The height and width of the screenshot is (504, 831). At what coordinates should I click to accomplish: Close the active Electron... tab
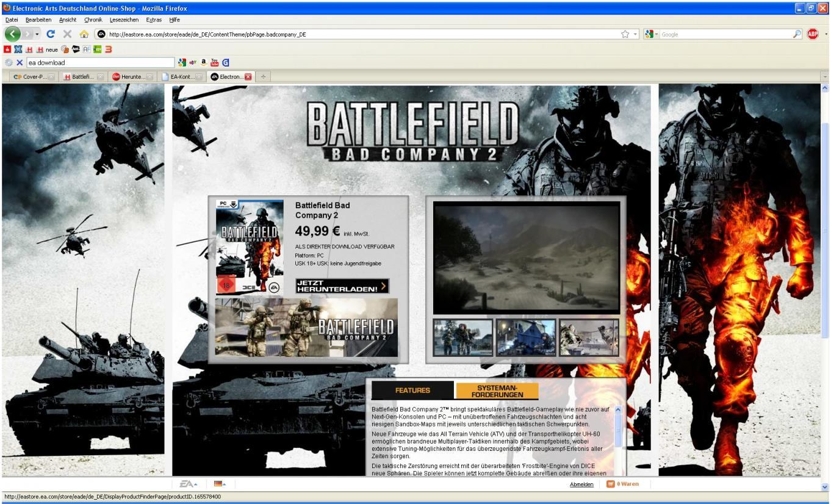(x=248, y=77)
